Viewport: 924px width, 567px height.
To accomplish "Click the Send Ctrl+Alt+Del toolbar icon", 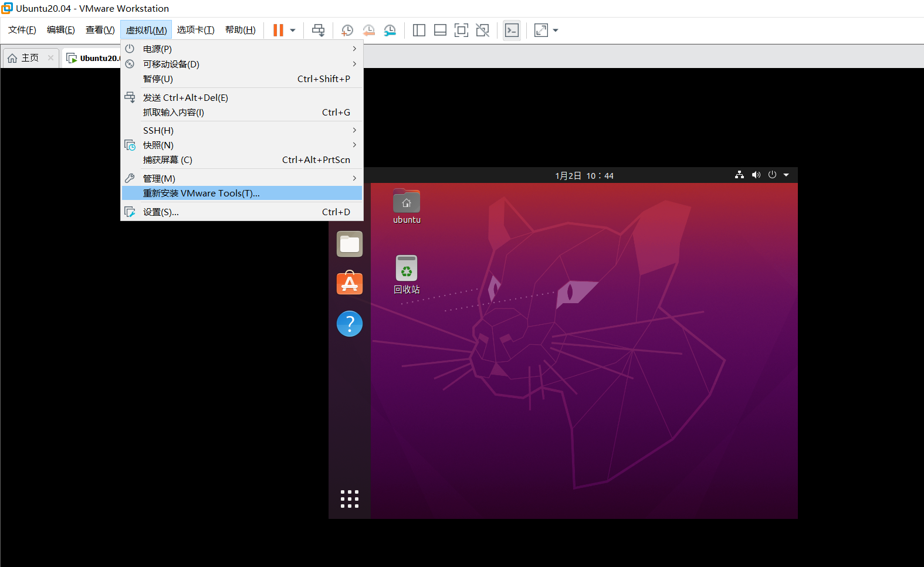I will pyautogui.click(x=319, y=30).
